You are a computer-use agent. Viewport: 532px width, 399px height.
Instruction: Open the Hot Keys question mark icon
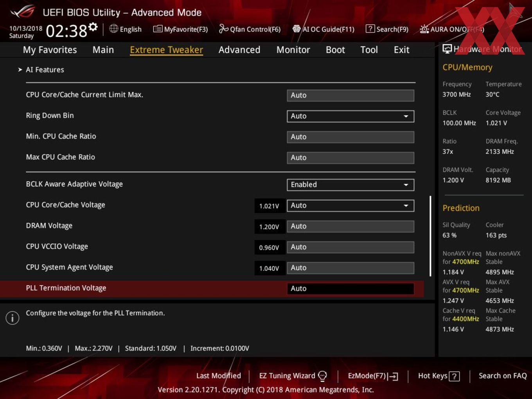point(454,376)
